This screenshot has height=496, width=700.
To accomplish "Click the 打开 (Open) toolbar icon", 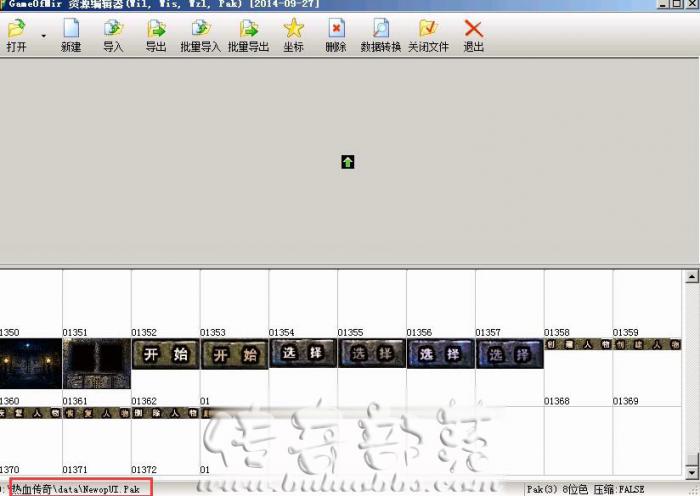I will click(17, 30).
